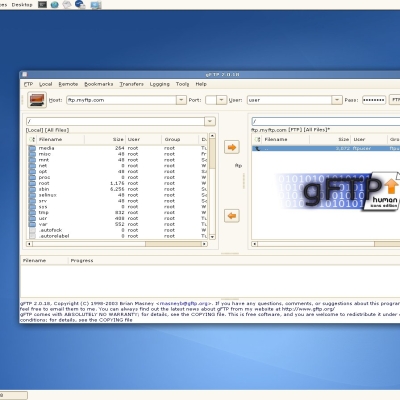Click the net folder icon
400x400 pixels.
pos(32,166)
